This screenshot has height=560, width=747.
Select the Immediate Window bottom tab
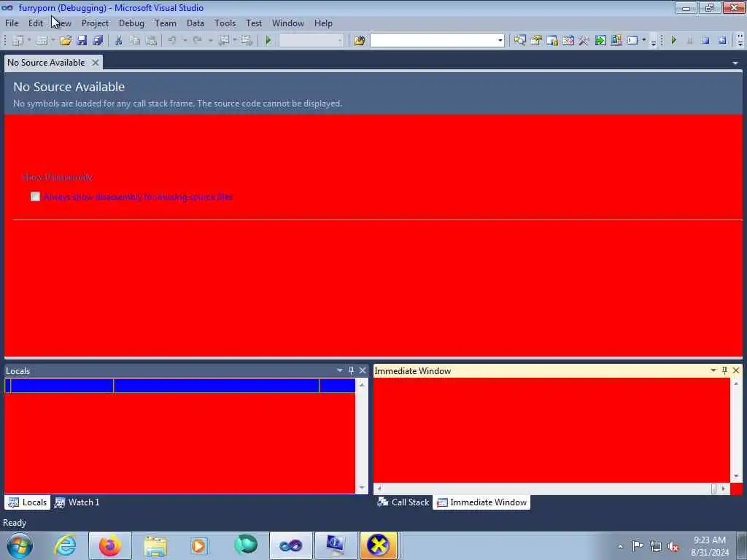coord(481,502)
